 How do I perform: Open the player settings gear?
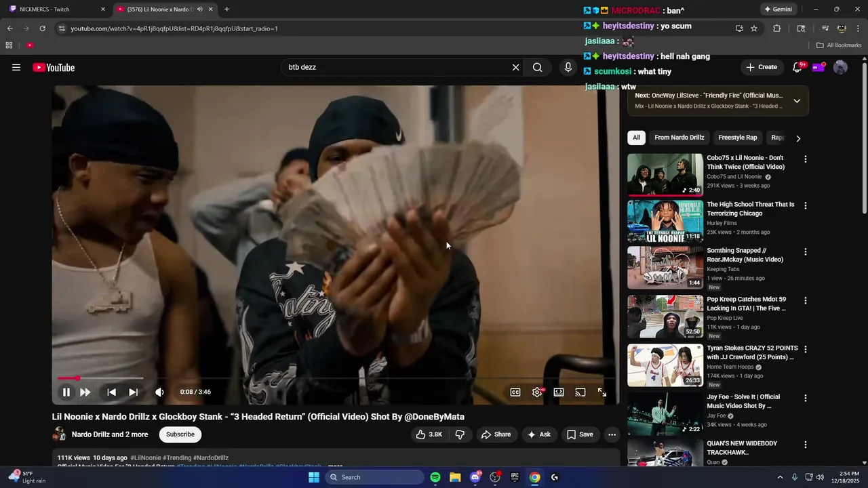[x=537, y=392]
